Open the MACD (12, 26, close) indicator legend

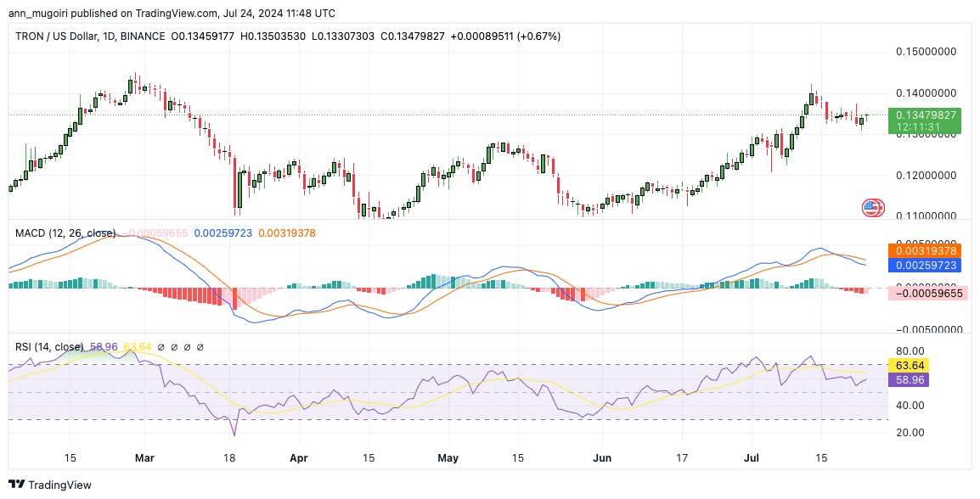click(65, 233)
